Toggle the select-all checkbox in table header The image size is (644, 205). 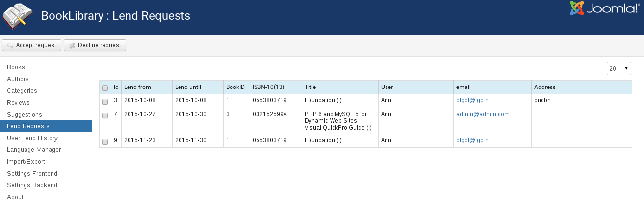[x=105, y=88]
